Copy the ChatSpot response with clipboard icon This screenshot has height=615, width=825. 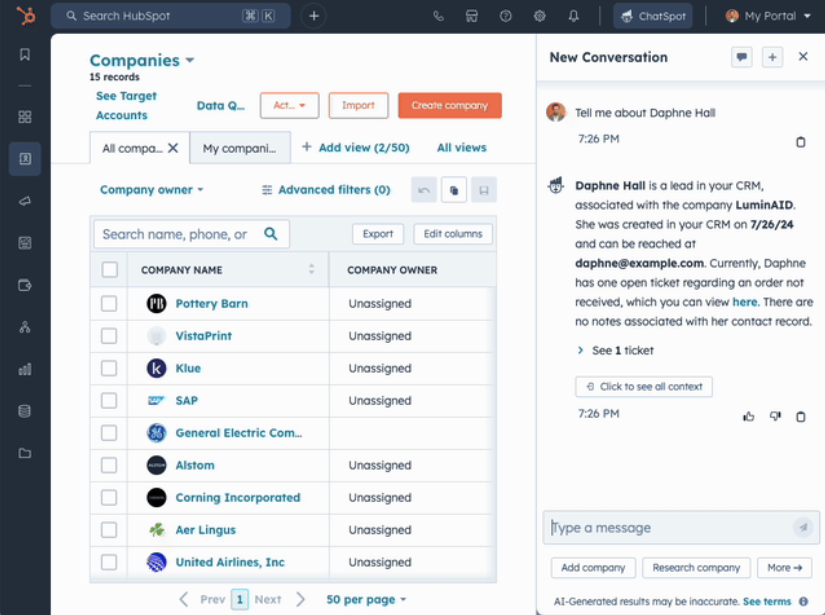pyautogui.click(x=800, y=417)
